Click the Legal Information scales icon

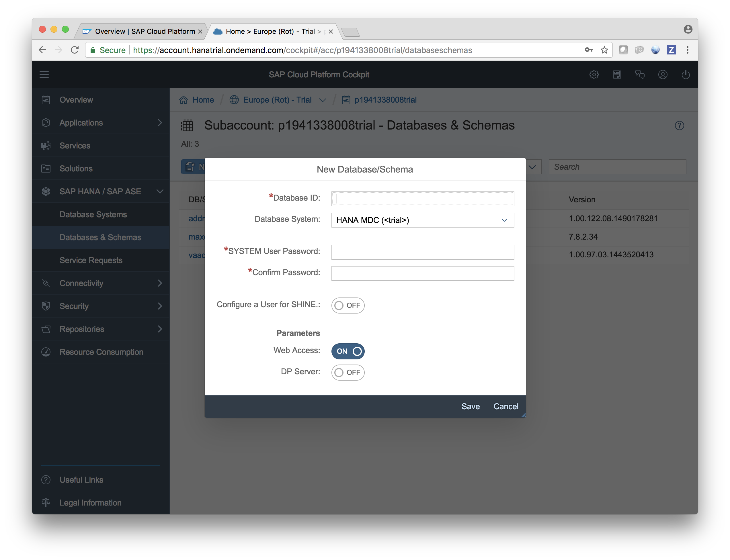tap(46, 503)
